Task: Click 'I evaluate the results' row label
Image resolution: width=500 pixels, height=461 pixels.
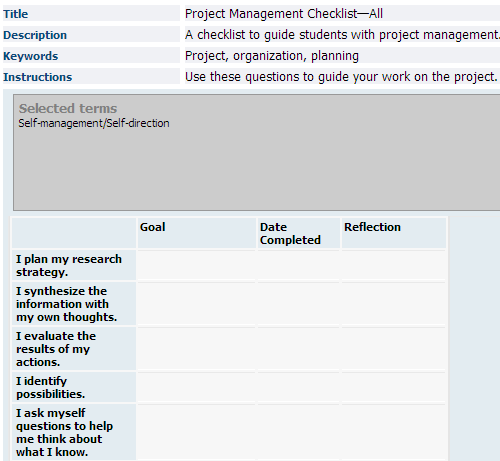Action: click(x=74, y=349)
